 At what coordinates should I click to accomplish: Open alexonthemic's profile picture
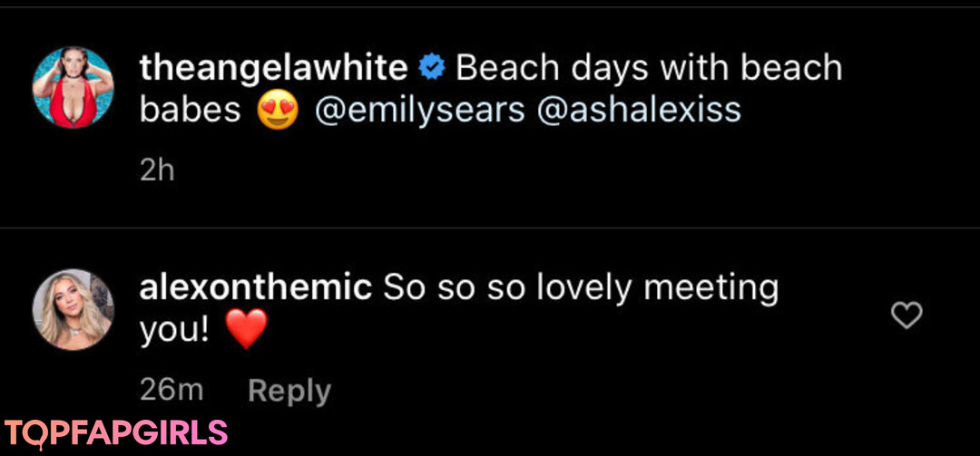click(x=73, y=309)
